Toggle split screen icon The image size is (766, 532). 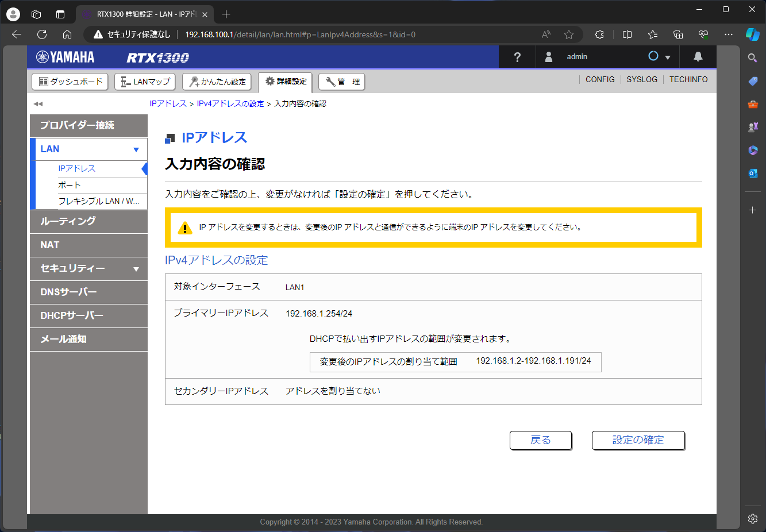(x=627, y=34)
